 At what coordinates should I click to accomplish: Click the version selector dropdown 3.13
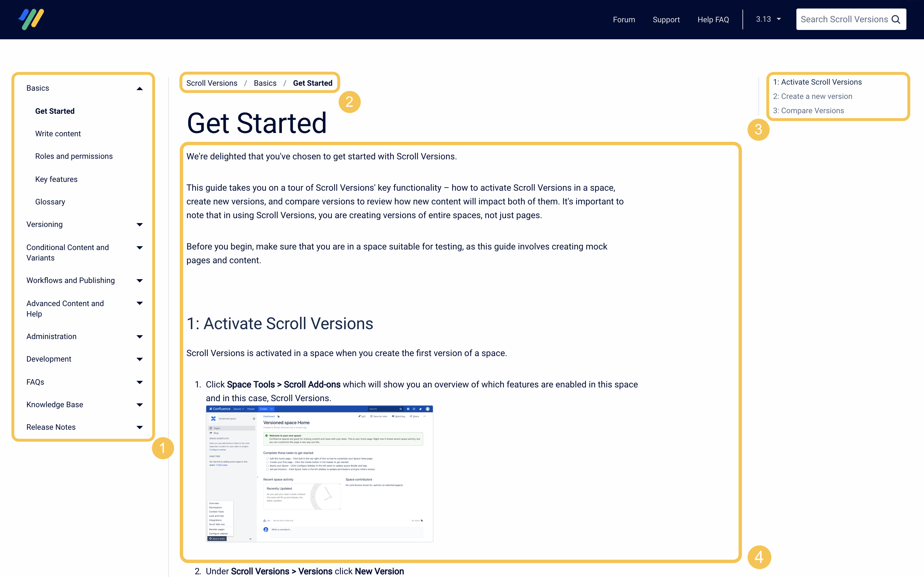tap(768, 19)
